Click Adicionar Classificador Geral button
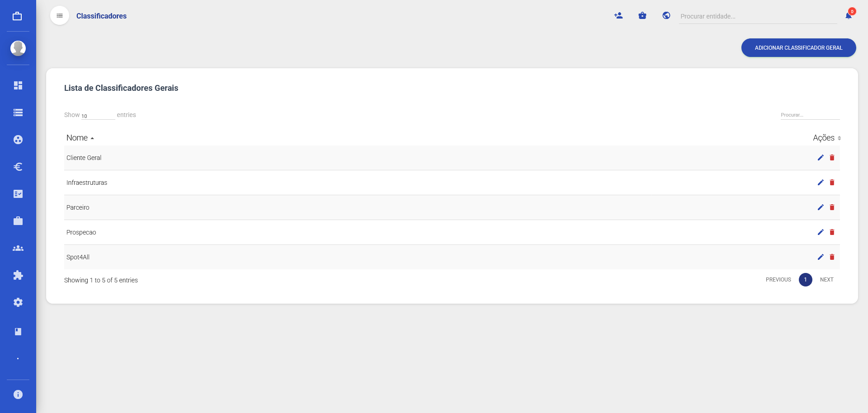 pyautogui.click(x=798, y=48)
